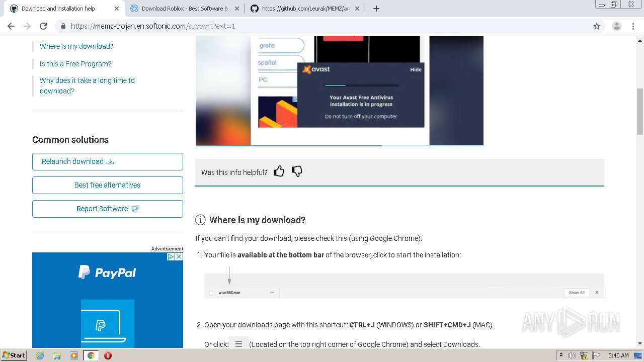Close the Download Roblox tab
Viewport: 644px width, 362px height.
[237, 9]
